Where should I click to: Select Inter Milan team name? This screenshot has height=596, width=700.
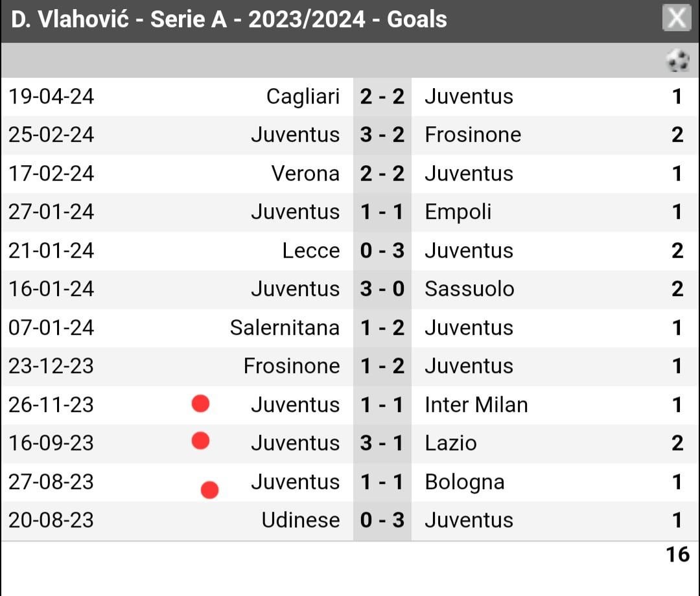click(476, 405)
